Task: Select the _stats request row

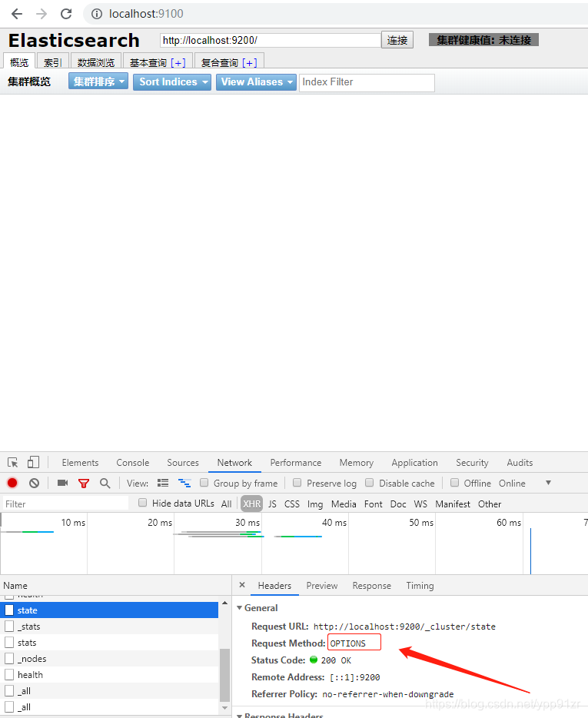Action: [x=109, y=627]
